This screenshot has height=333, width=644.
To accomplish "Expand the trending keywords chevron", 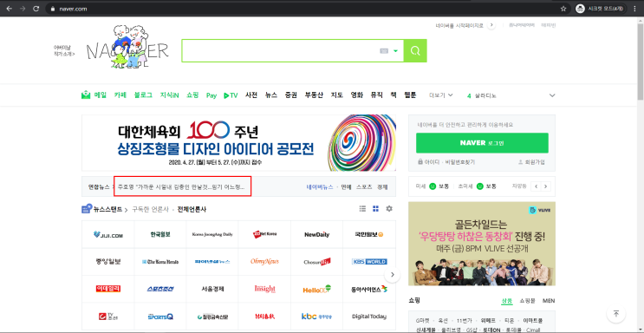I will [552, 95].
